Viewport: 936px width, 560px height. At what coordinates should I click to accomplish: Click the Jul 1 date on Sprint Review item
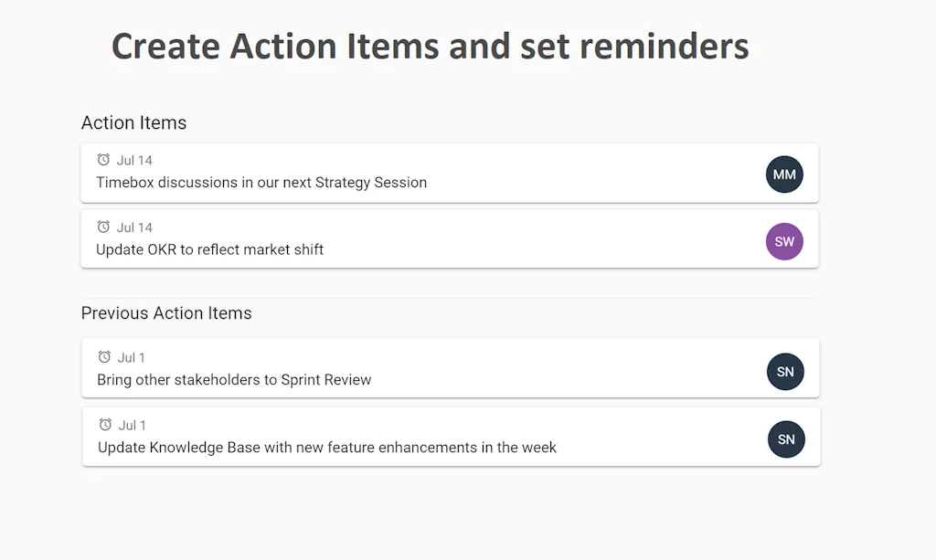[132, 357]
